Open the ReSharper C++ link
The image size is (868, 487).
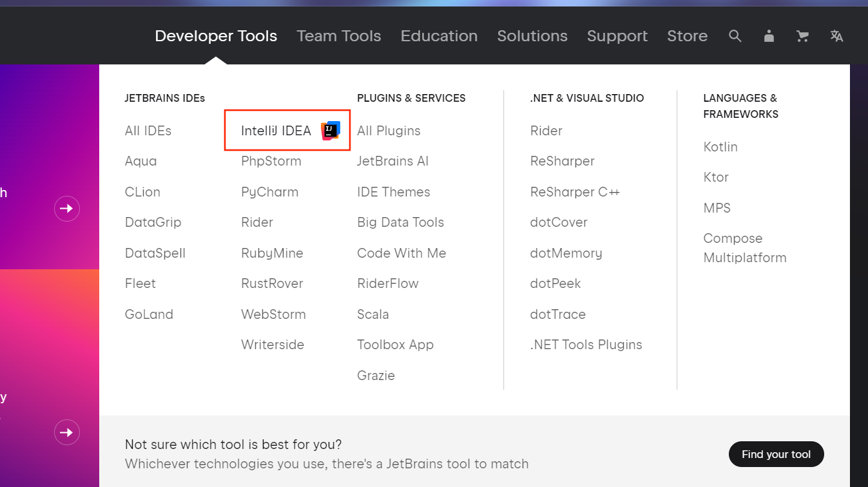pyautogui.click(x=575, y=192)
